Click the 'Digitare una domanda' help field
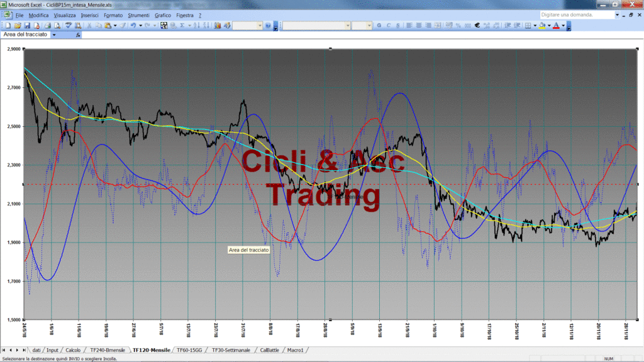The width and height of the screenshot is (644, 362). pyautogui.click(x=577, y=15)
